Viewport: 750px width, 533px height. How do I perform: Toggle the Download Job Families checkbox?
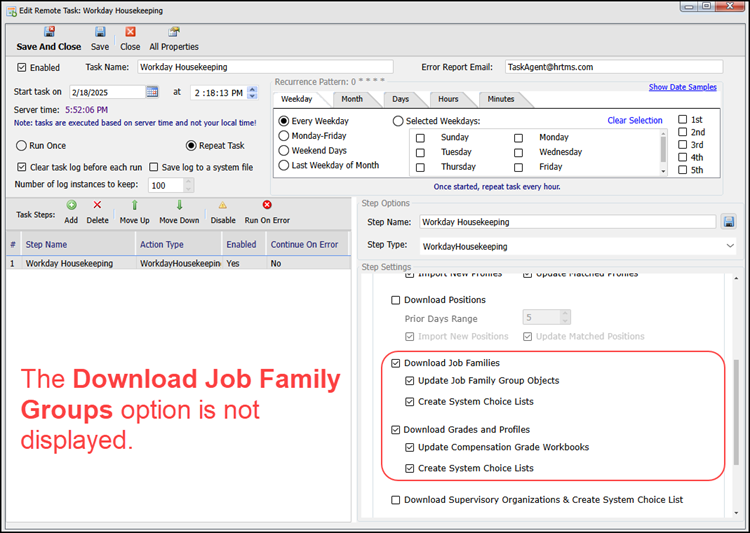(x=396, y=363)
